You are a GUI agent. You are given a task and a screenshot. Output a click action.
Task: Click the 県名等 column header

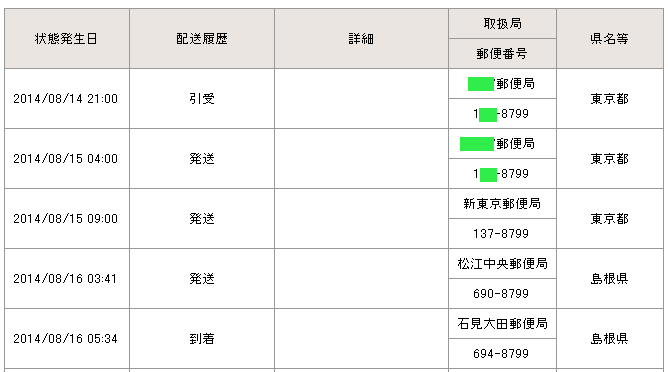pos(610,39)
